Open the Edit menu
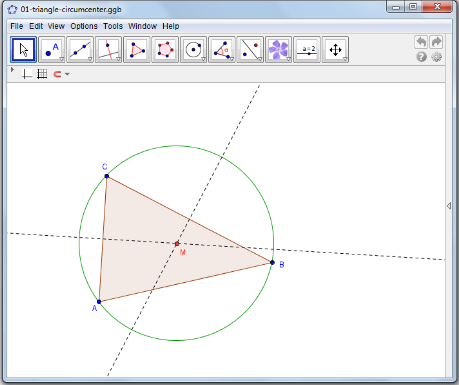 [36, 26]
